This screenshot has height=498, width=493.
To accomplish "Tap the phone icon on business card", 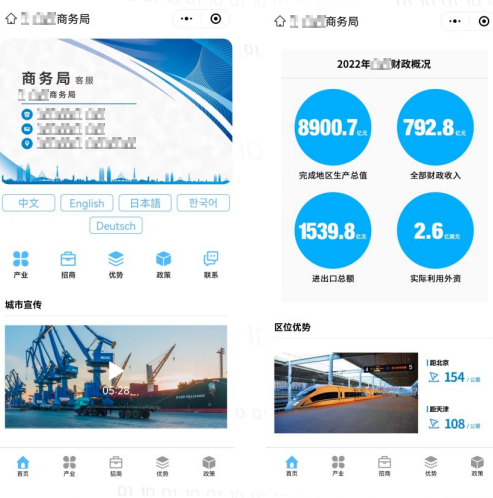I will point(27,114).
